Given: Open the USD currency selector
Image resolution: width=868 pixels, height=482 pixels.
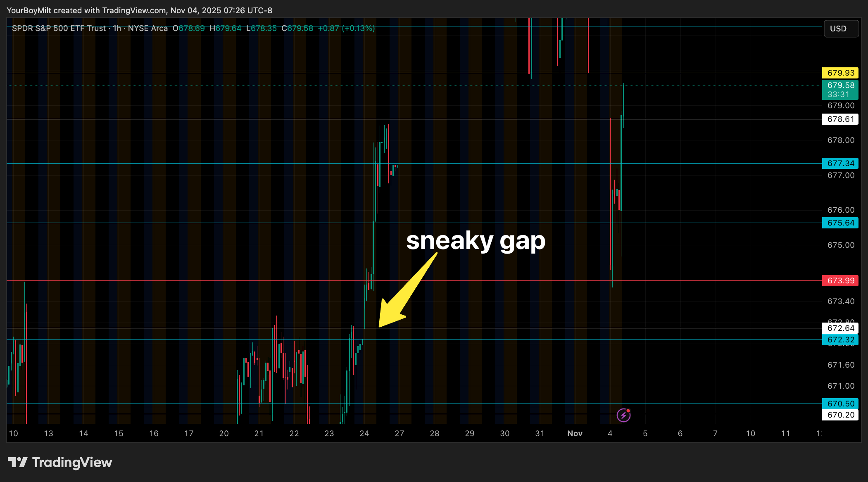Looking at the screenshot, I should point(841,28).
